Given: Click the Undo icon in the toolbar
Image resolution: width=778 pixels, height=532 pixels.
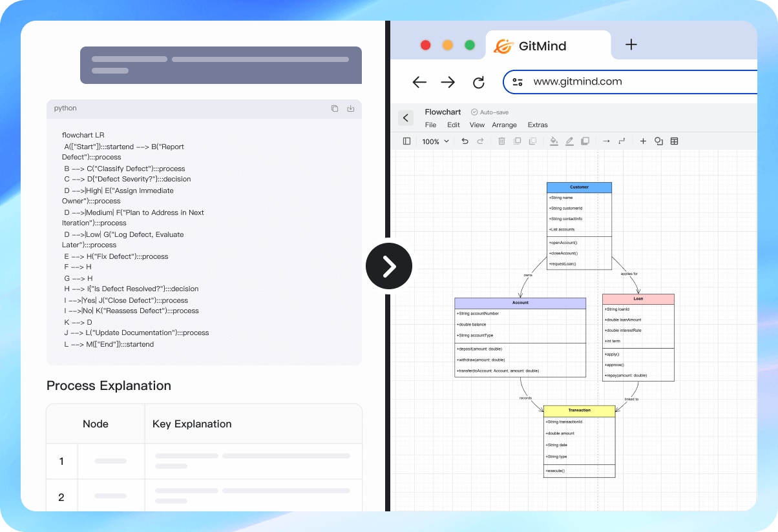Looking at the screenshot, I should point(465,141).
